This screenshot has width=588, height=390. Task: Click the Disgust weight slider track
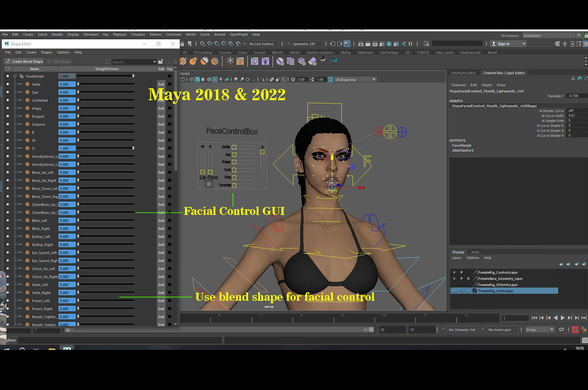(106, 116)
